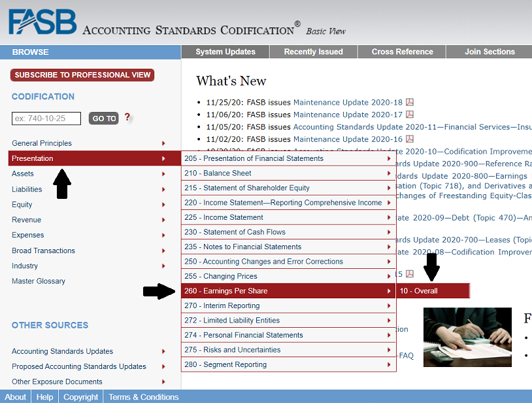Open the Broad Transactions area
532x403 pixels.
[43, 251]
